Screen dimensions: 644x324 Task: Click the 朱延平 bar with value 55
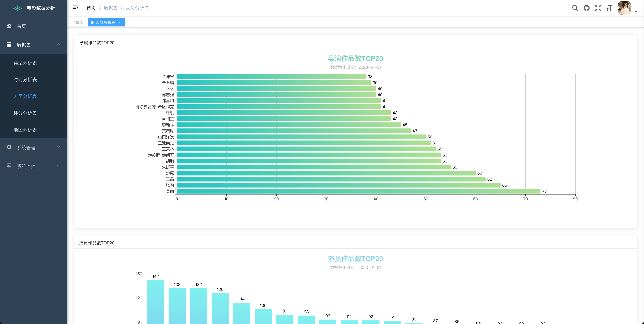pyautogui.click(x=314, y=167)
